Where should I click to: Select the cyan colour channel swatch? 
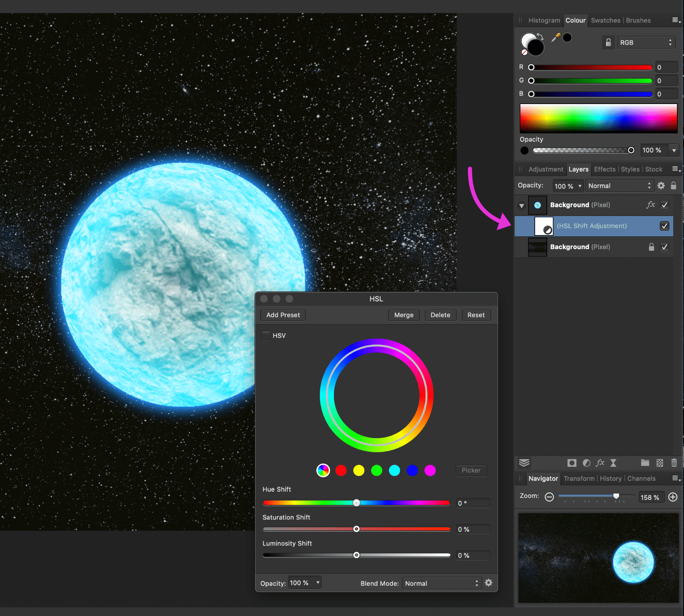[394, 470]
